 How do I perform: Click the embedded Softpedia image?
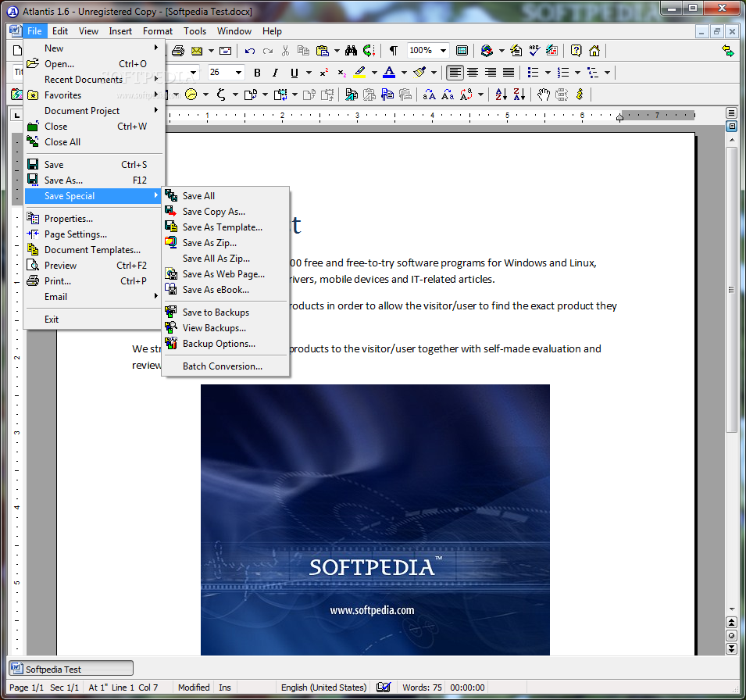click(375, 520)
